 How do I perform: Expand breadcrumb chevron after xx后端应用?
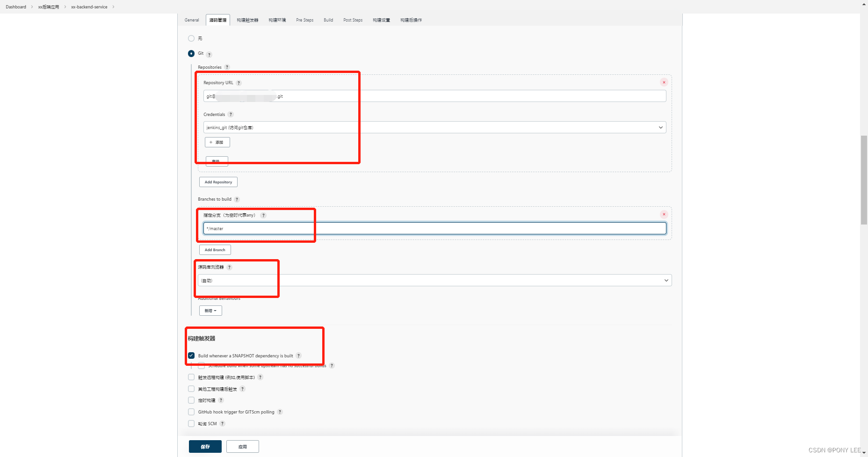tap(65, 7)
